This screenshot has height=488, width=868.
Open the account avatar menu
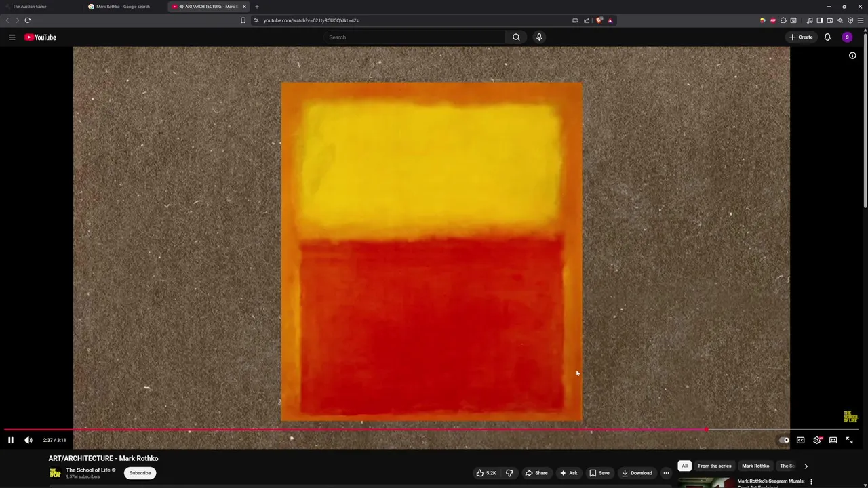coord(847,37)
